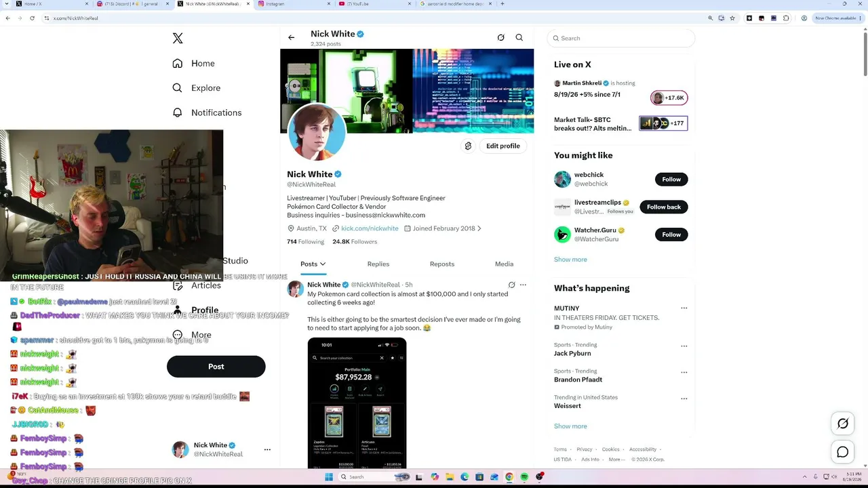
Task: Click the black Post button
Action: [216, 367]
